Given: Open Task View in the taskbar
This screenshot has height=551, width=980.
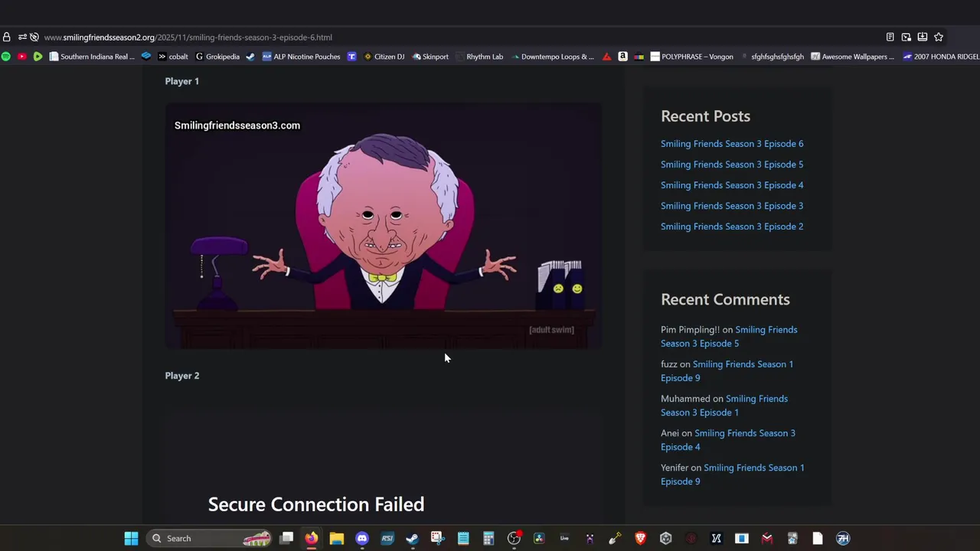Looking at the screenshot, I should pyautogui.click(x=286, y=538).
